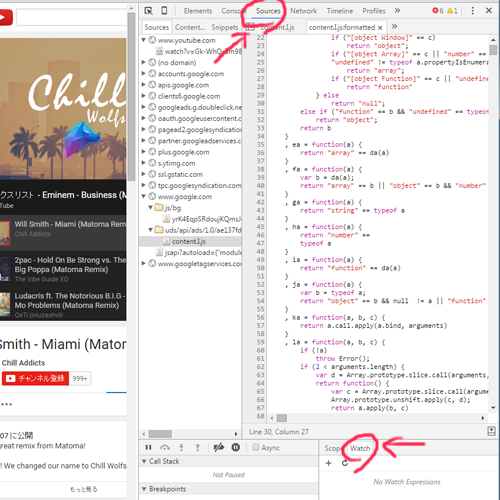This screenshot has height=500, width=500.
Task: Enable the Async checkbox
Action: 256,447
